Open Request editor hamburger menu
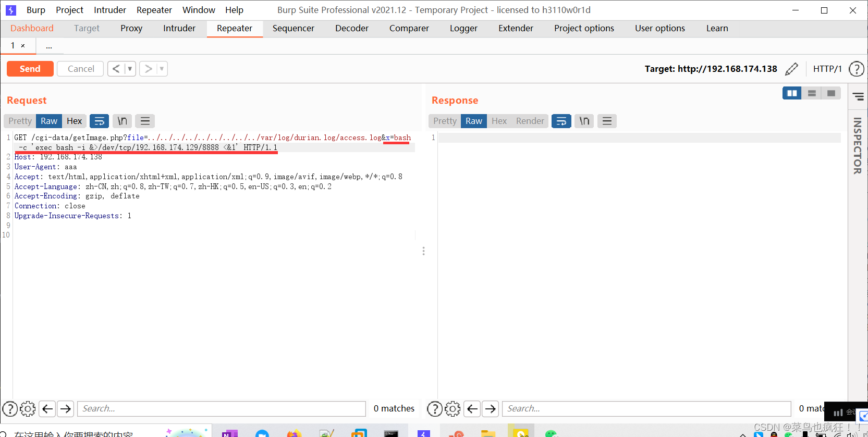The height and width of the screenshot is (437, 868). click(145, 121)
